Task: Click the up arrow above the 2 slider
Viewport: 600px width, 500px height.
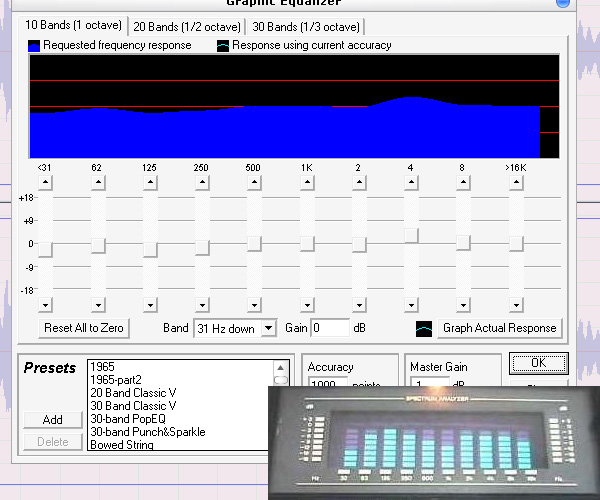Action: (x=359, y=182)
